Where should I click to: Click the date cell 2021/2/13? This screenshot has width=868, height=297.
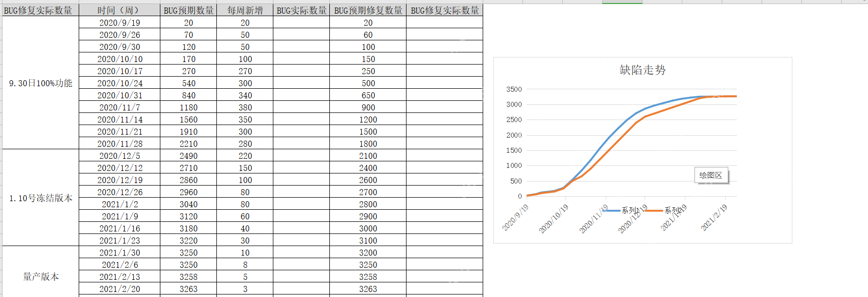120,277
